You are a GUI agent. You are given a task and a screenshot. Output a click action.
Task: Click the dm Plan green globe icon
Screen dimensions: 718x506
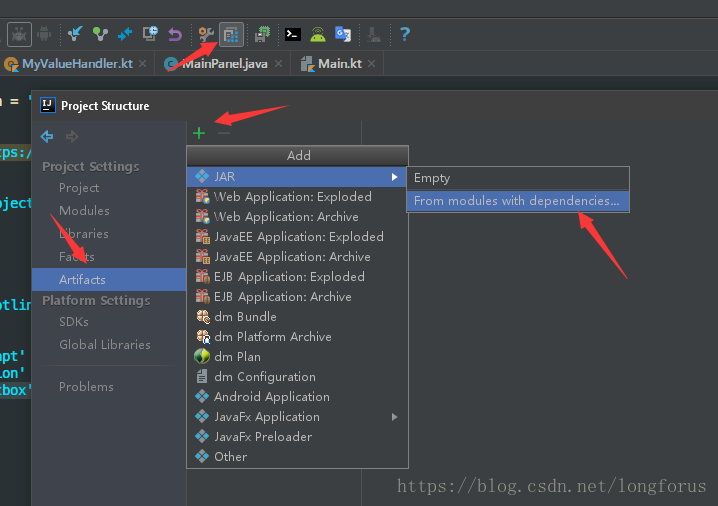[x=202, y=356]
